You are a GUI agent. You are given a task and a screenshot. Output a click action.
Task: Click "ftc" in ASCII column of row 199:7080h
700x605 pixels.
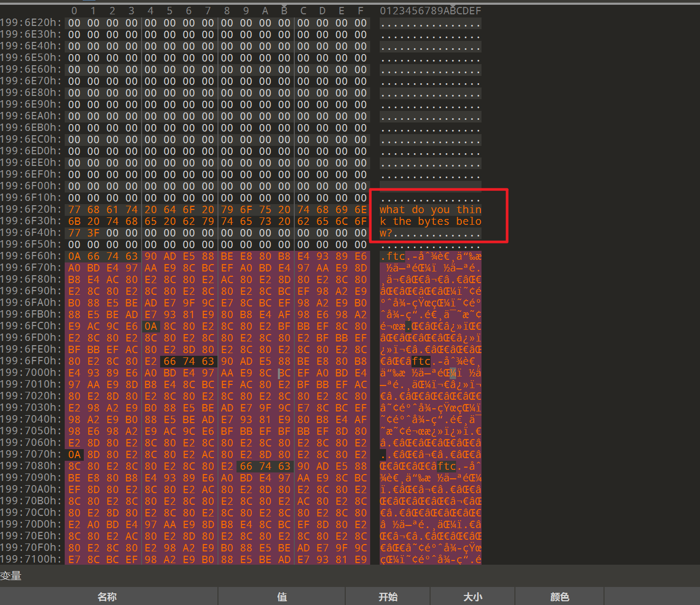(x=447, y=466)
